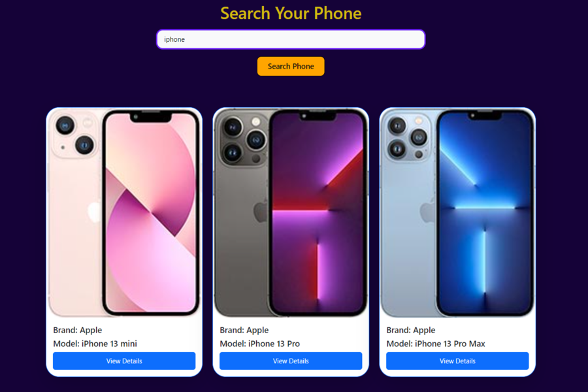Click the Apple logo on the pink iPhone

[x=95, y=211]
